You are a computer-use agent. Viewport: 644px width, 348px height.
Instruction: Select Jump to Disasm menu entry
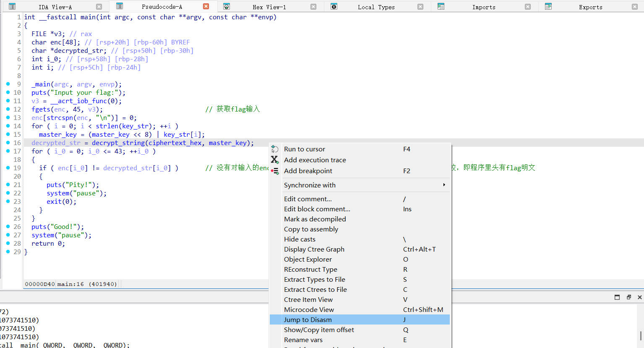308,320
